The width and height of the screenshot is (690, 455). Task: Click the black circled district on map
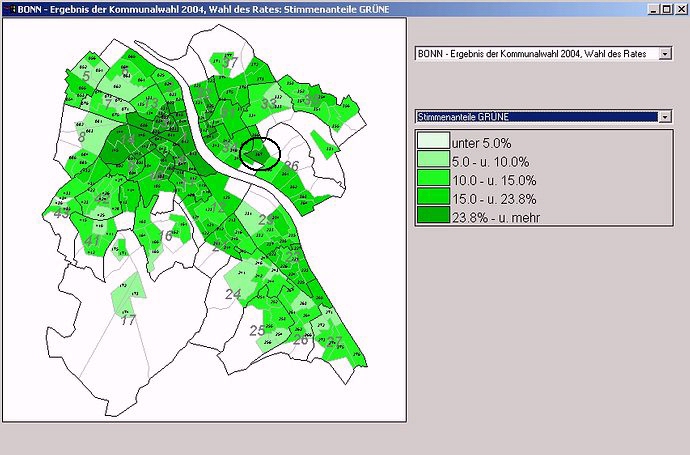[259, 153]
